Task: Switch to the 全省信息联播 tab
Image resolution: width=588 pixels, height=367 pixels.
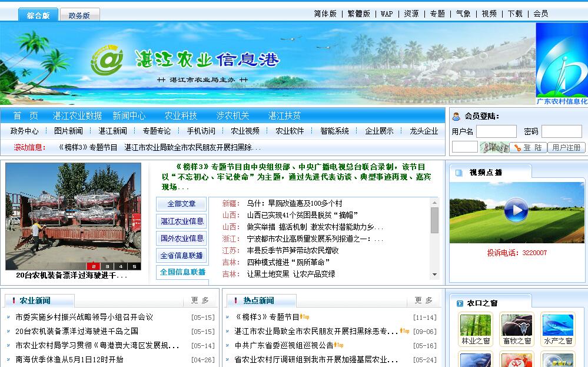Action: [x=181, y=255]
